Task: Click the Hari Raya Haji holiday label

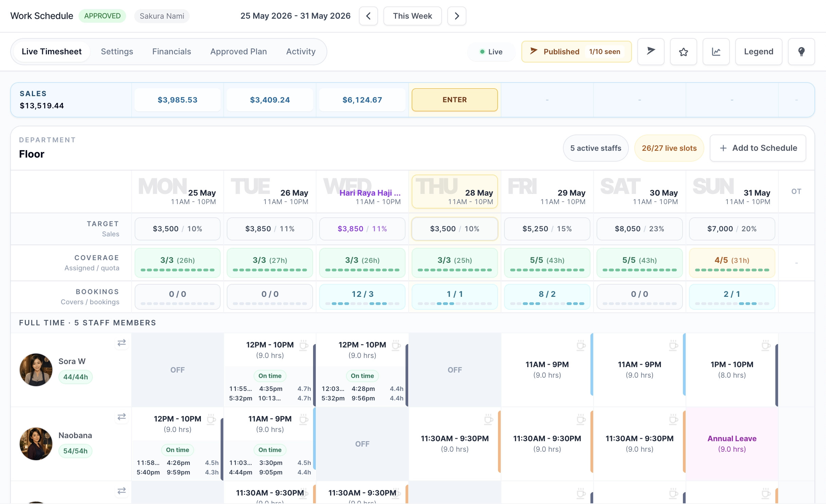Action: coord(370,193)
